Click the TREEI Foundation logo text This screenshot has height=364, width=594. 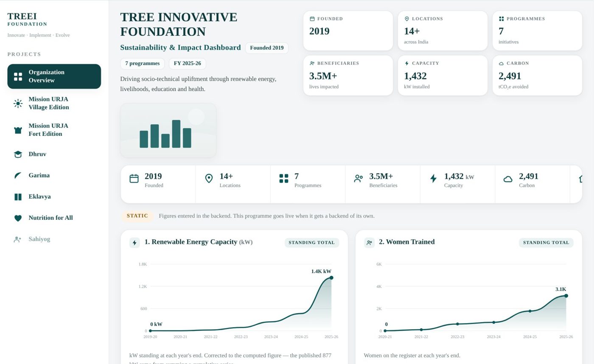[27, 19]
